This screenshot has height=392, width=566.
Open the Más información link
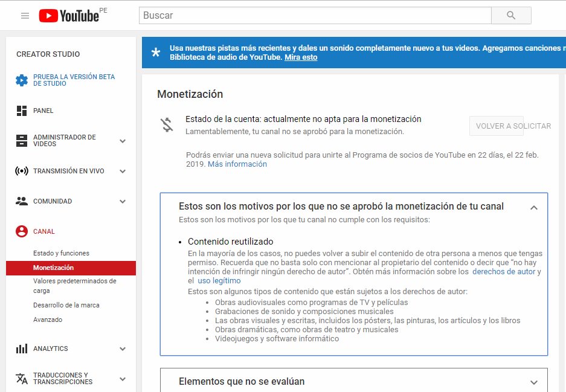tap(237, 164)
